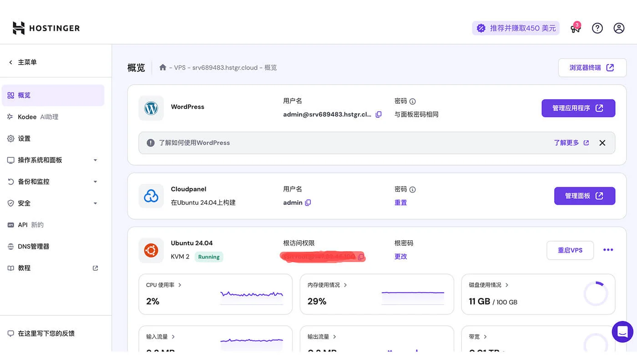Click the WordPress application logo

tap(151, 108)
